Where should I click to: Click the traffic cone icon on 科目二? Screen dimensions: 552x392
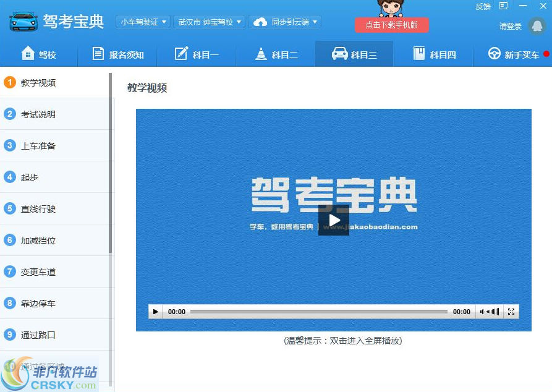[x=261, y=54]
